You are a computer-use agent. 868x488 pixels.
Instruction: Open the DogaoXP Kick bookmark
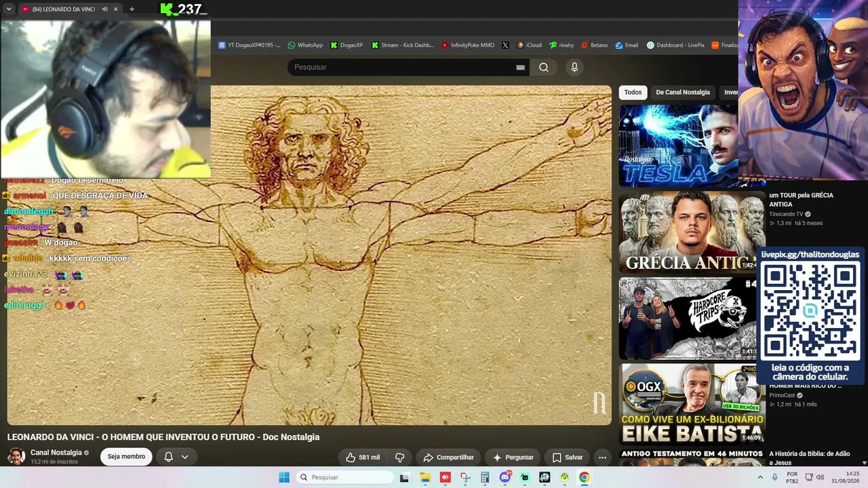coord(347,45)
